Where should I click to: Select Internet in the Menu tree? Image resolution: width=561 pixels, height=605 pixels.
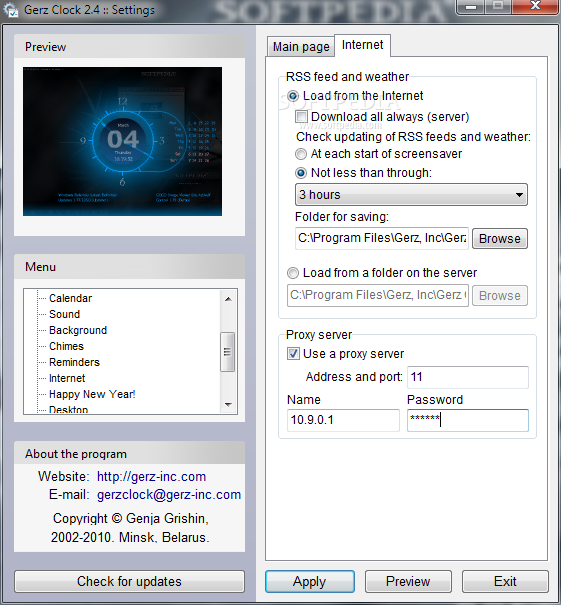[x=67, y=378]
